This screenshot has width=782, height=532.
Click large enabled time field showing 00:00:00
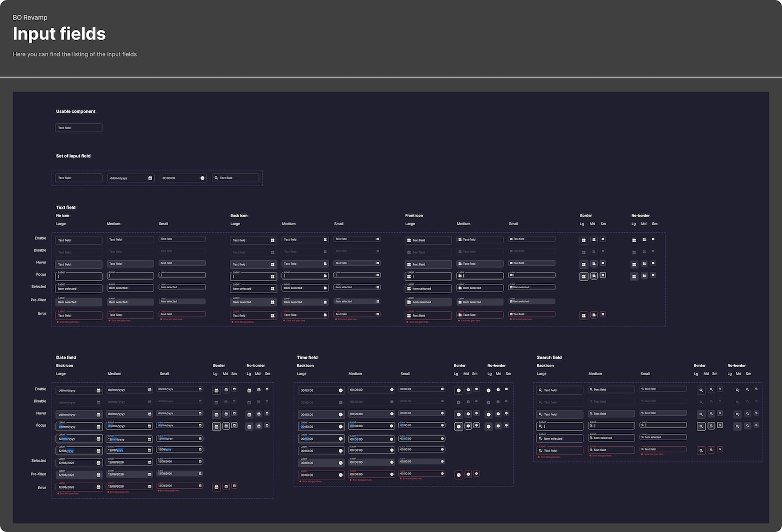(321, 390)
